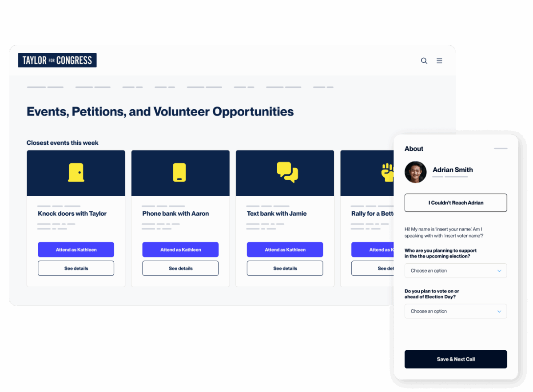Collapse the About panel using its dash control
The image size is (533, 392).
pyautogui.click(x=501, y=148)
